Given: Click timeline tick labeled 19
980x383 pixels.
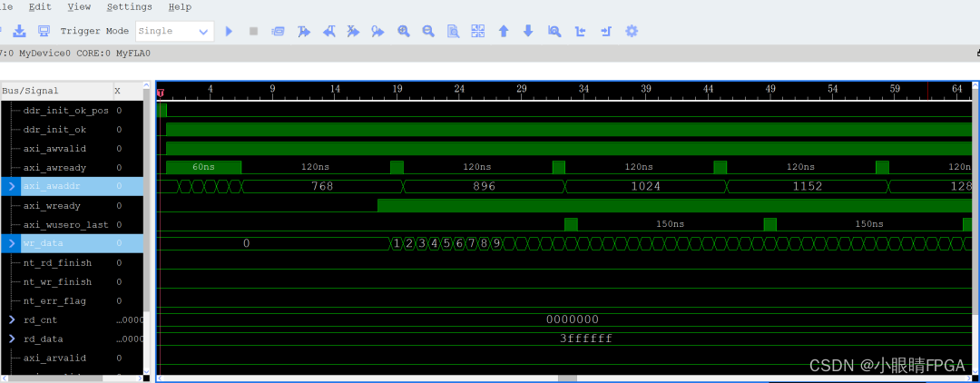Looking at the screenshot, I should (x=397, y=89).
